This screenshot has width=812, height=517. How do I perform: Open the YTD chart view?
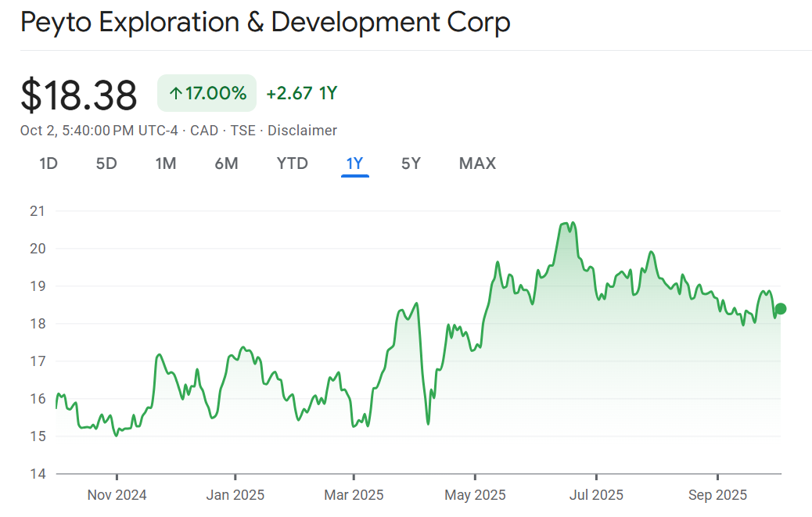[x=292, y=163]
